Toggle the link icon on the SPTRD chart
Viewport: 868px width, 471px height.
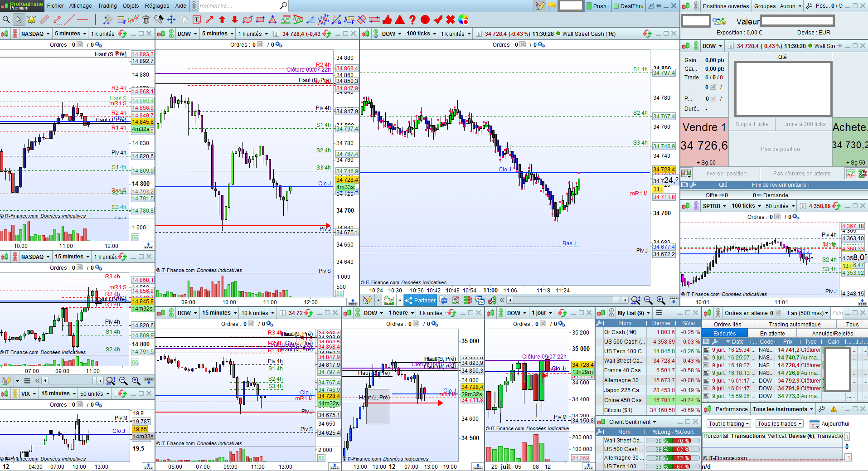[x=696, y=206]
